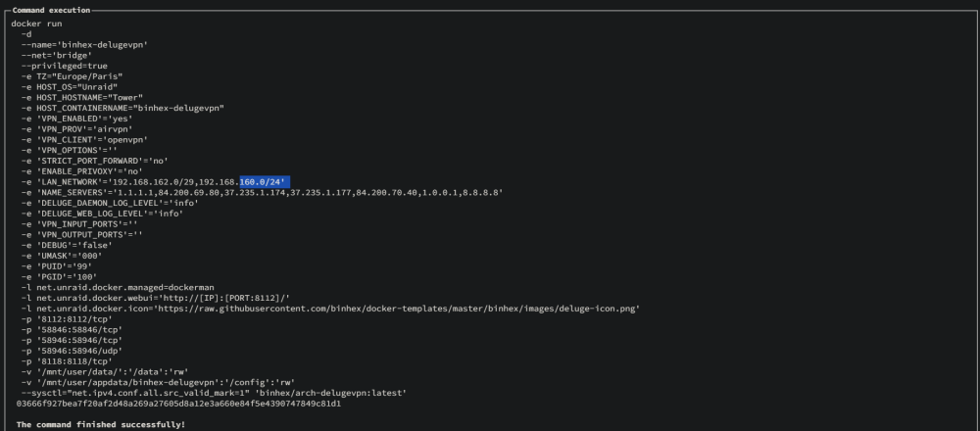Click the 'docker run' command line

coord(36,24)
